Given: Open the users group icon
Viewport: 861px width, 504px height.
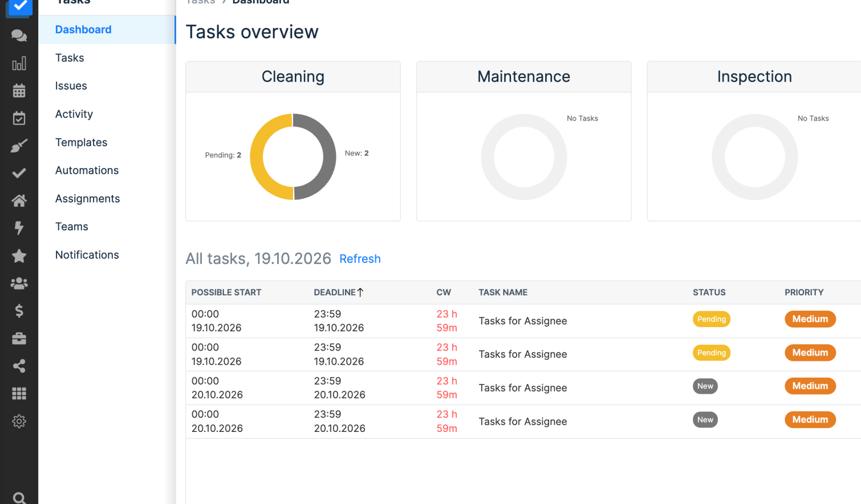Looking at the screenshot, I should (x=19, y=283).
